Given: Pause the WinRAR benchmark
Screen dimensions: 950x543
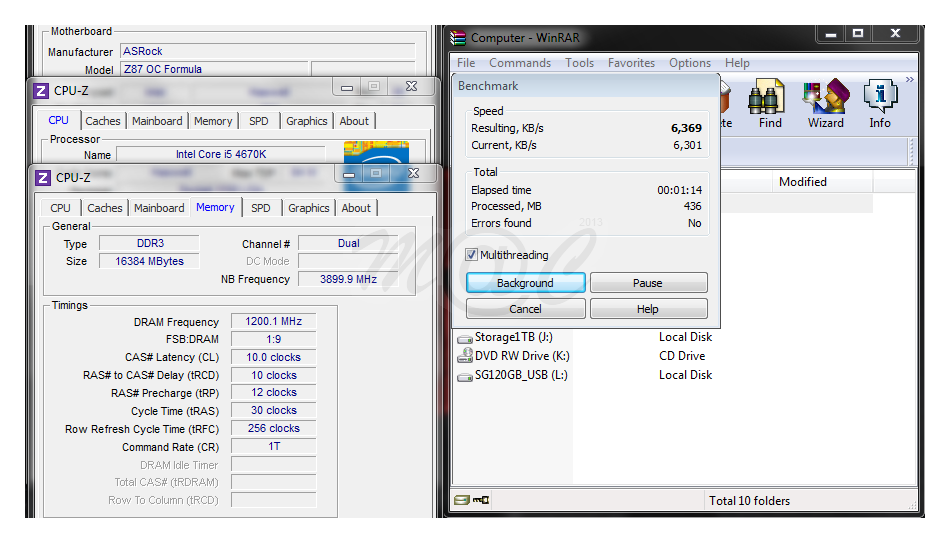Looking at the screenshot, I should (x=648, y=283).
